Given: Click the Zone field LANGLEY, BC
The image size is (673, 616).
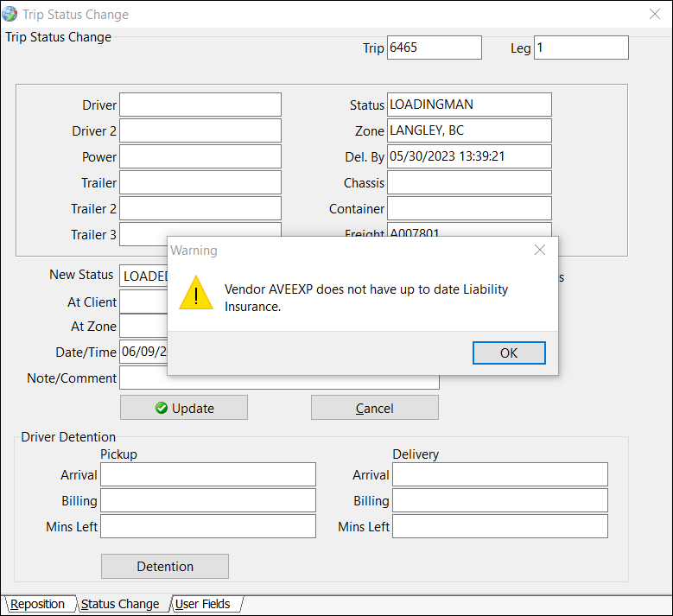Looking at the screenshot, I should tap(469, 130).
